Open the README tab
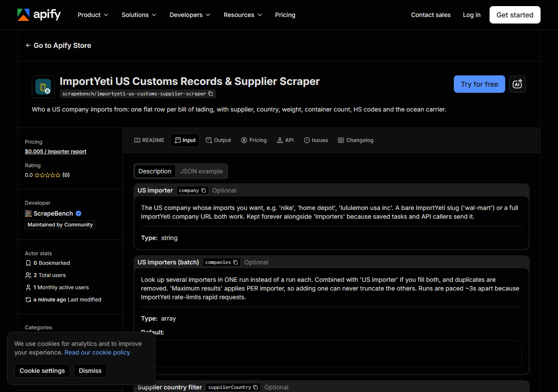558x392 pixels. (x=150, y=140)
